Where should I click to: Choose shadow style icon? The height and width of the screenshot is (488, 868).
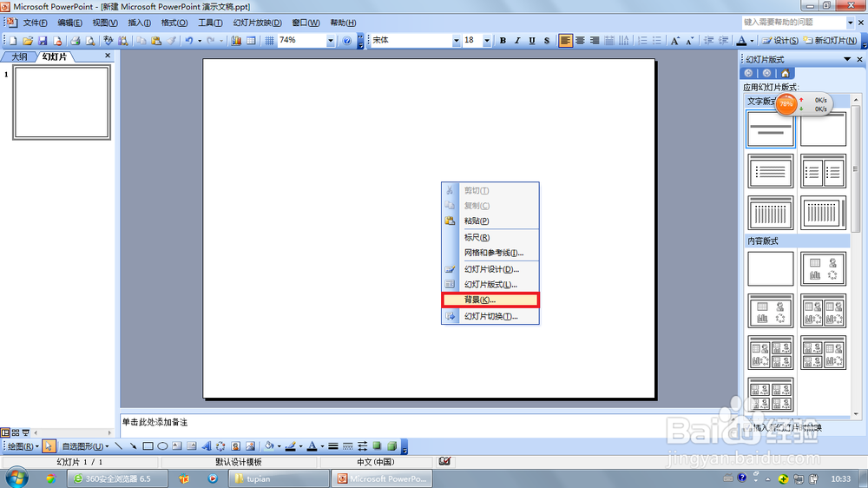378,446
